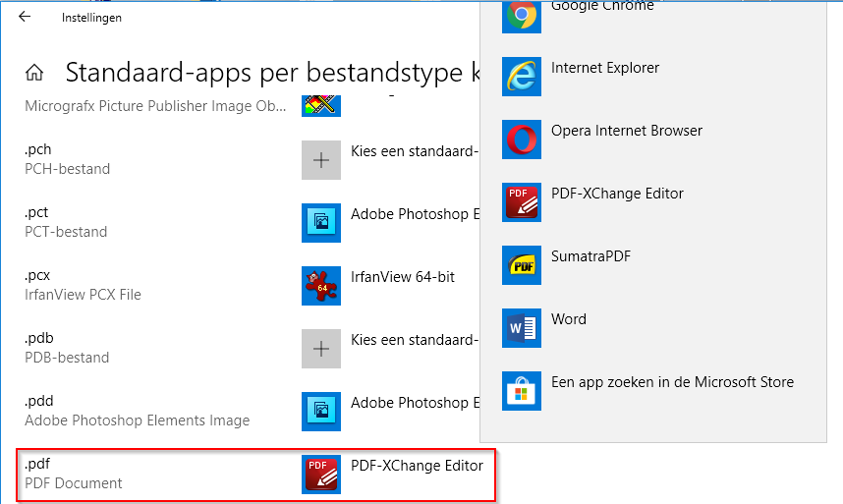Click the plus icon for the .pch file type
The width and height of the screenshot is (843, 504).
point(321,160)
